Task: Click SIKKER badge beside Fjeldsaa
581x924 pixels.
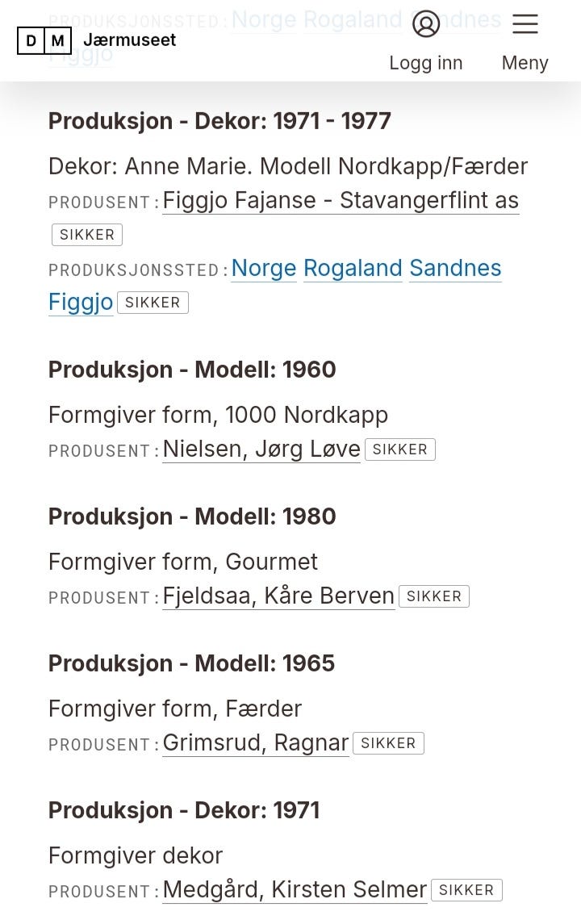Action: point(434,596)
